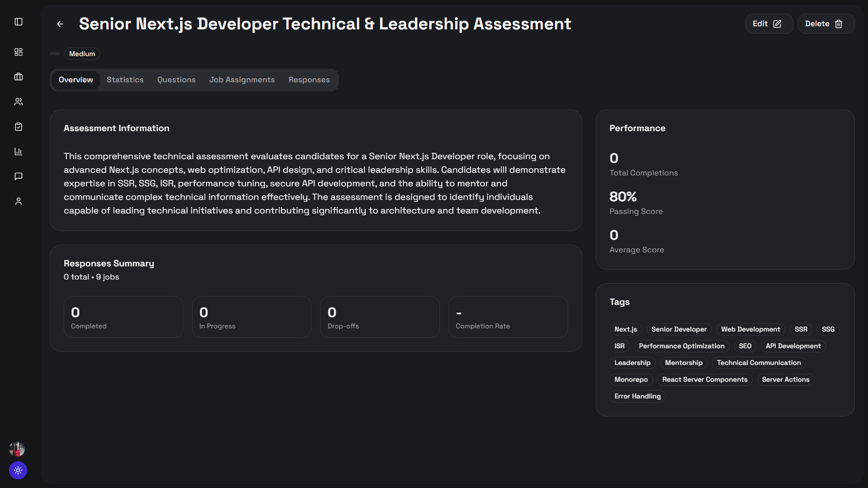The height and width of the screenshot is (488, 868).
Task: Select the Next.js tag
Action: pos(625,329)
